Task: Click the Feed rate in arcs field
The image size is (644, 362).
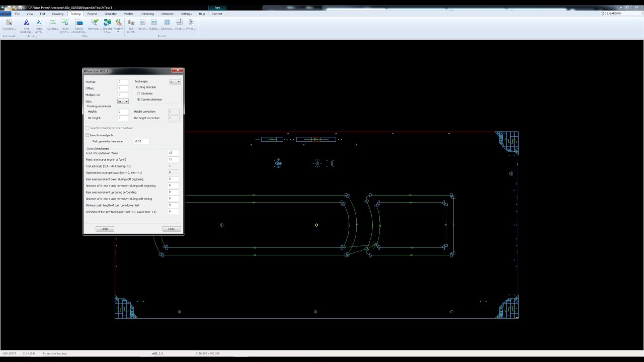Action: [173, 159]
